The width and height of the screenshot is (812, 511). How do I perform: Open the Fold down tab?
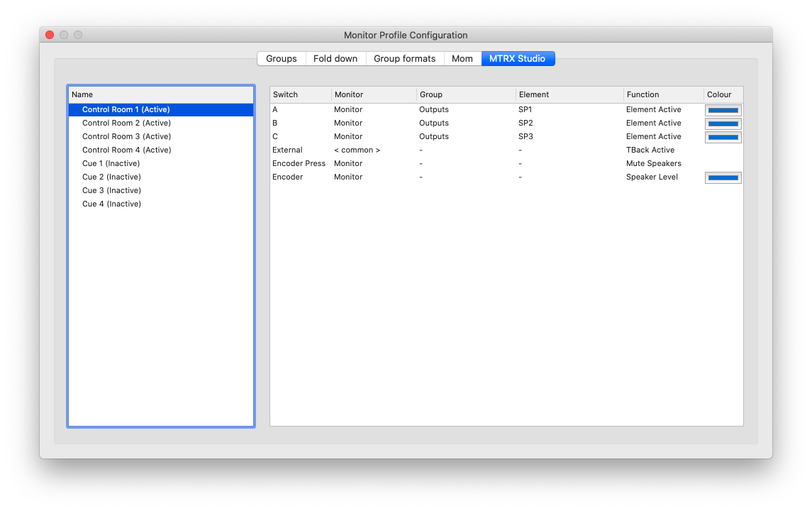pyautogui.click(x=335, y=59)
